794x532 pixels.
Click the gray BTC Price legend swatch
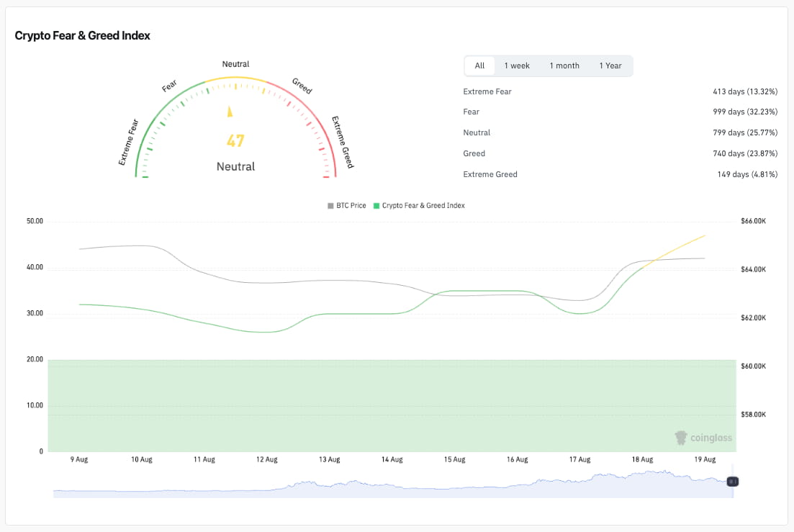click(x=330, y=205)
